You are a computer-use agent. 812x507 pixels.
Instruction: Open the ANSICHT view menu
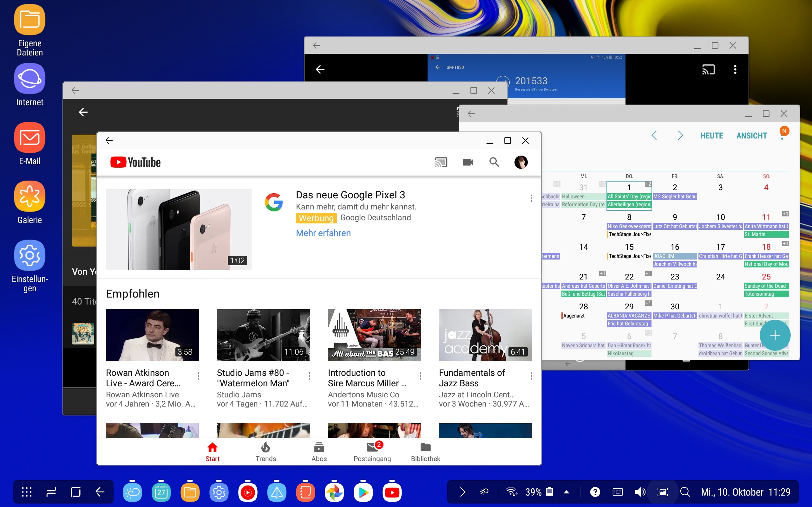pyautogui.click(x=752, y=136)
